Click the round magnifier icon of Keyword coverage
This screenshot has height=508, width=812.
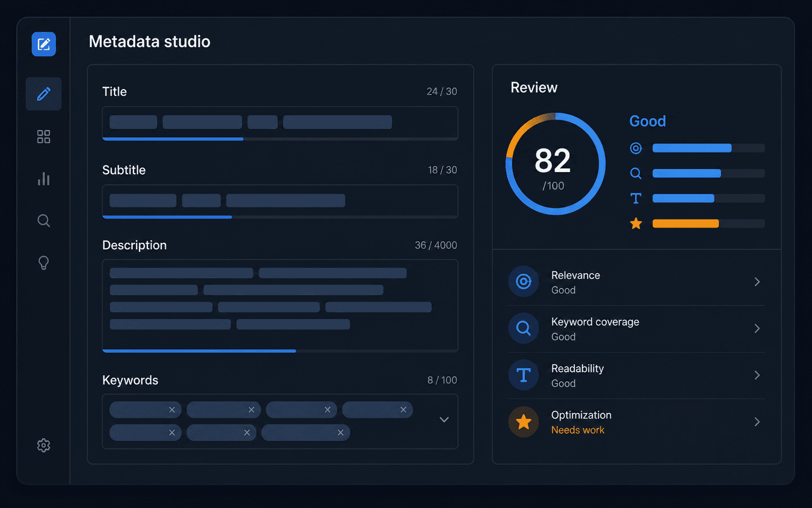(523, 328)
